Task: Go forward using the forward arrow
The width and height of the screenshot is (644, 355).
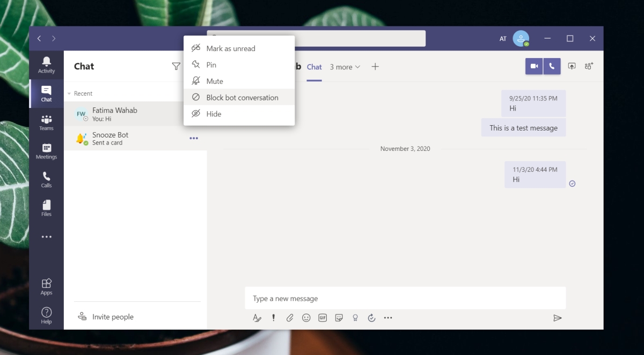Action: [x=54, y=39]
